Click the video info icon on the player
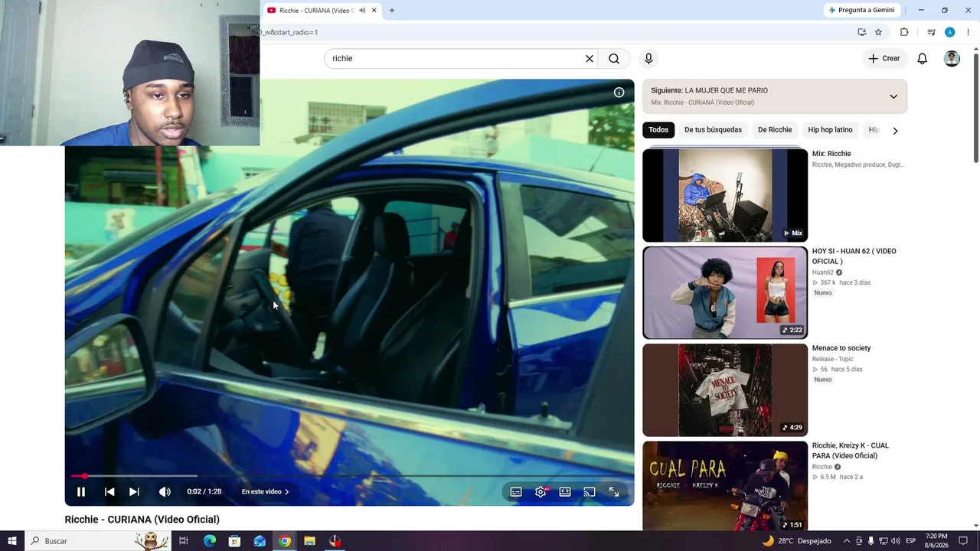 (x=619, y=93)
